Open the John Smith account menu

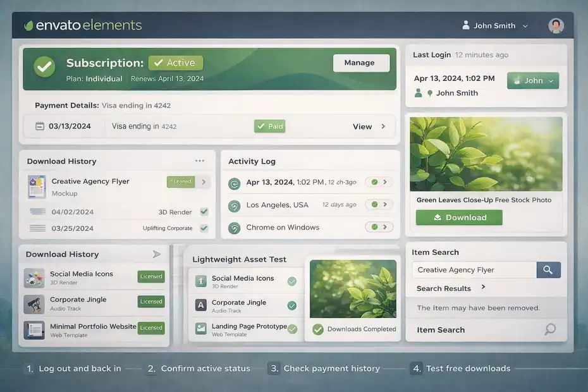pos(495,25)
